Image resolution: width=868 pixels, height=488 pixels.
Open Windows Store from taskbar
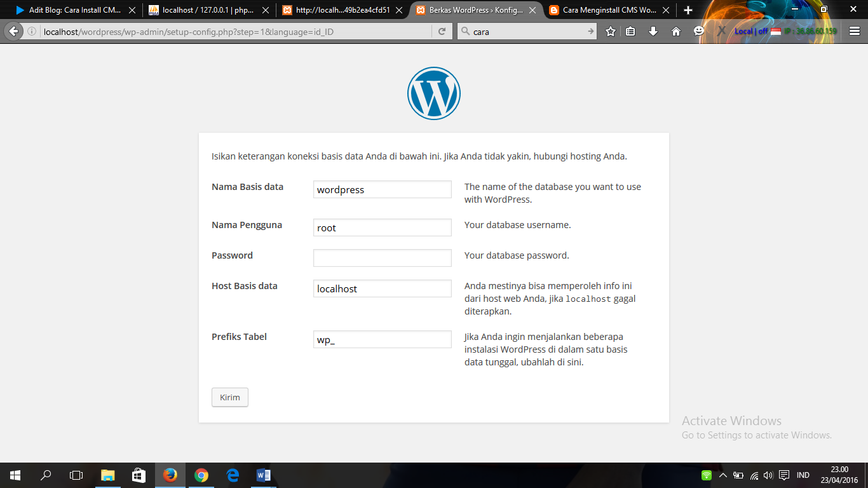pyautogui.click(x=139, y=475)
